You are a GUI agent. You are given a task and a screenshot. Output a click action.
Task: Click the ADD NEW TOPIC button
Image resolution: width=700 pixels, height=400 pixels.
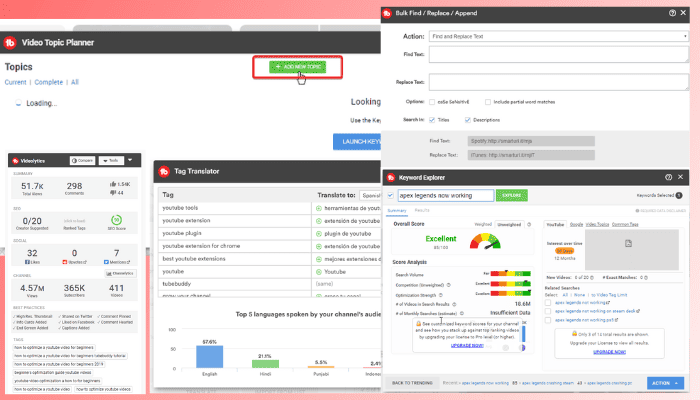point(297,67)
